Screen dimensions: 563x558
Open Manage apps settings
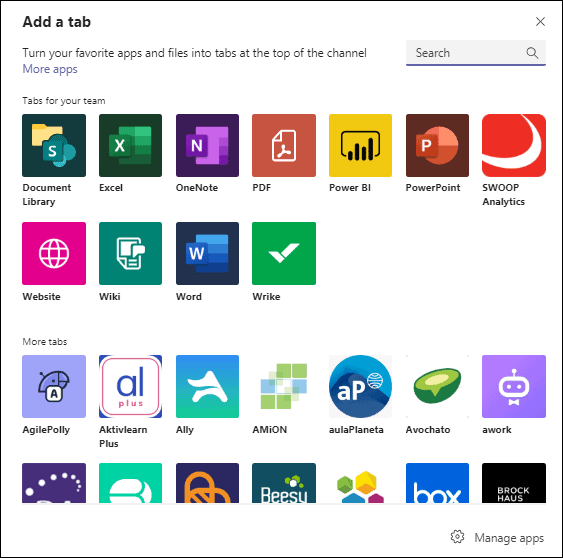497,538
